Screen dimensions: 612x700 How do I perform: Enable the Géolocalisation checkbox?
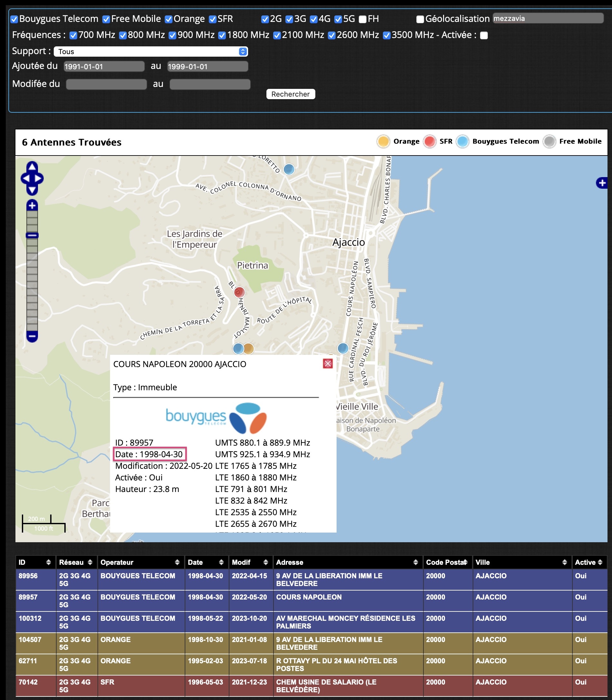click(x=420, y=19)
